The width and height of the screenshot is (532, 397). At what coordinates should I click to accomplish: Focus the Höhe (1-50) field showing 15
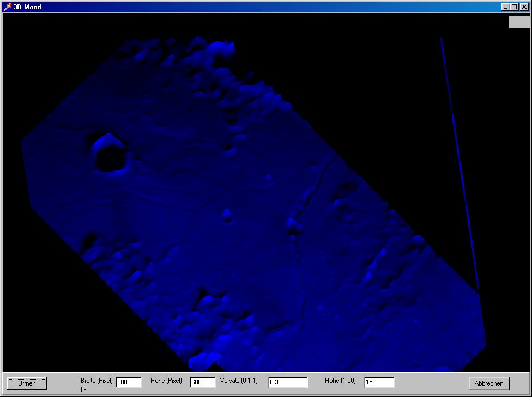tap(379, 383)
